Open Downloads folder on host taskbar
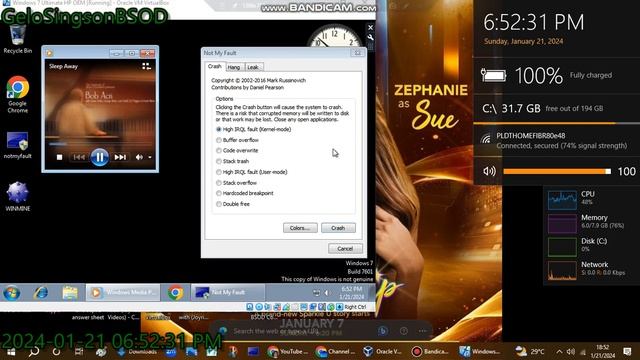The image size is (640, 360). tap(138, 351)
